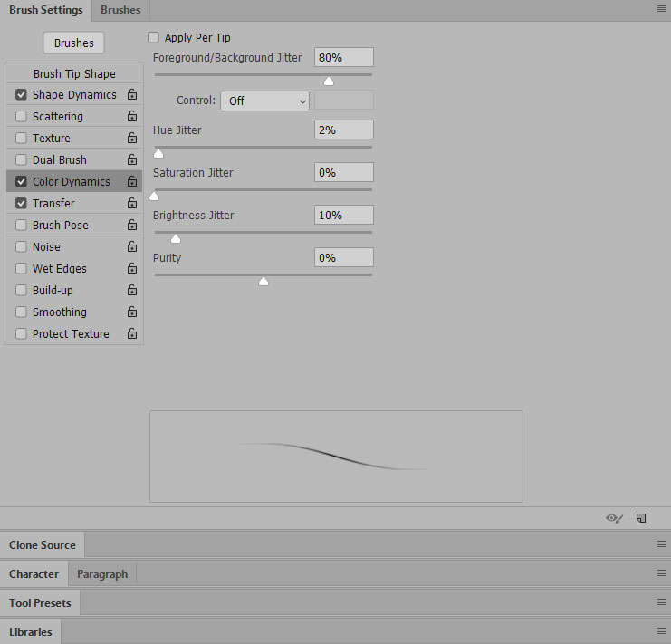Open the Libraries panel menu icon

662,630
